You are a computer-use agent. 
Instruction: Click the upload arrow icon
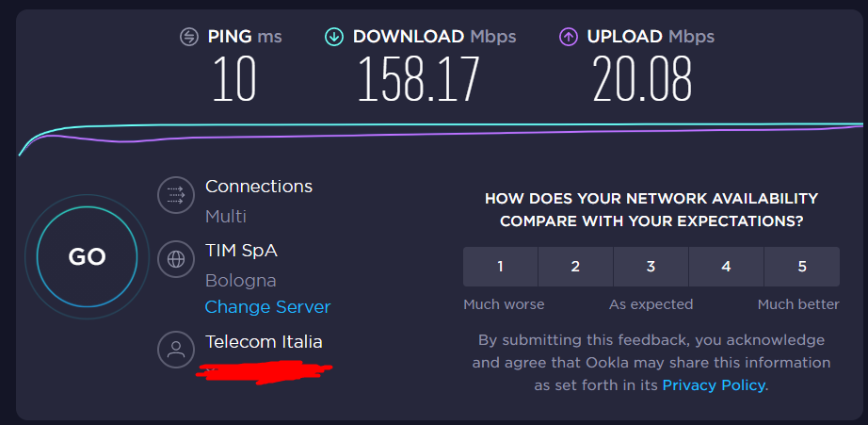pyautogui.click(x=568, y=37)
